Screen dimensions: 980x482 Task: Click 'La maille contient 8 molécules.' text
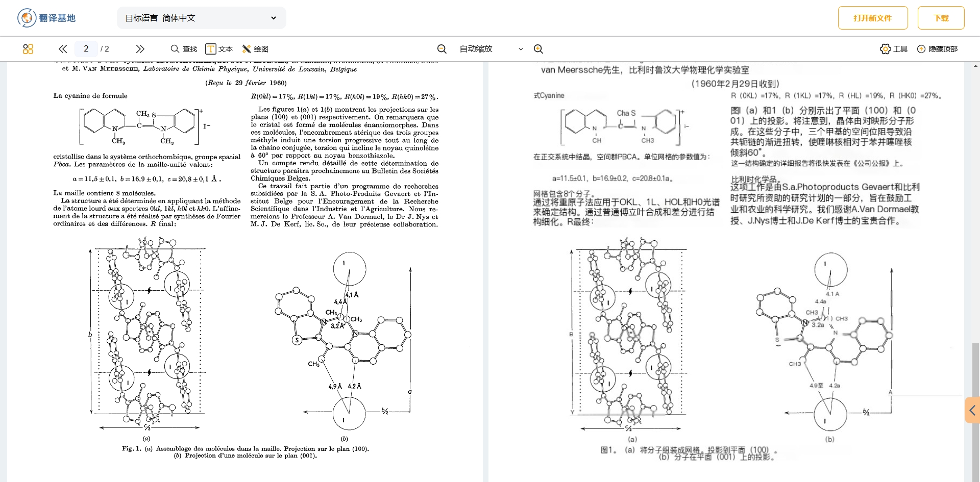click(x=105, y=193)
